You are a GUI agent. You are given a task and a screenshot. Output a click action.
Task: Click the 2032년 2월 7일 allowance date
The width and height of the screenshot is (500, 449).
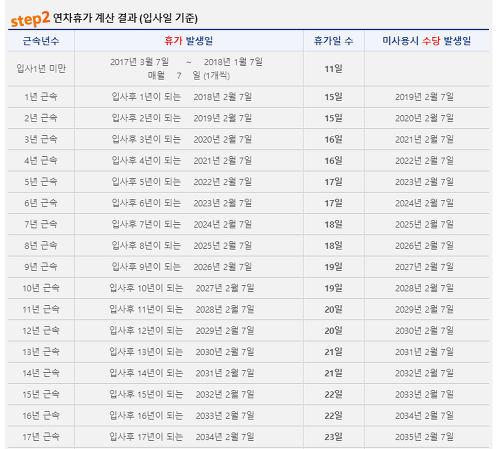[424, 373]
